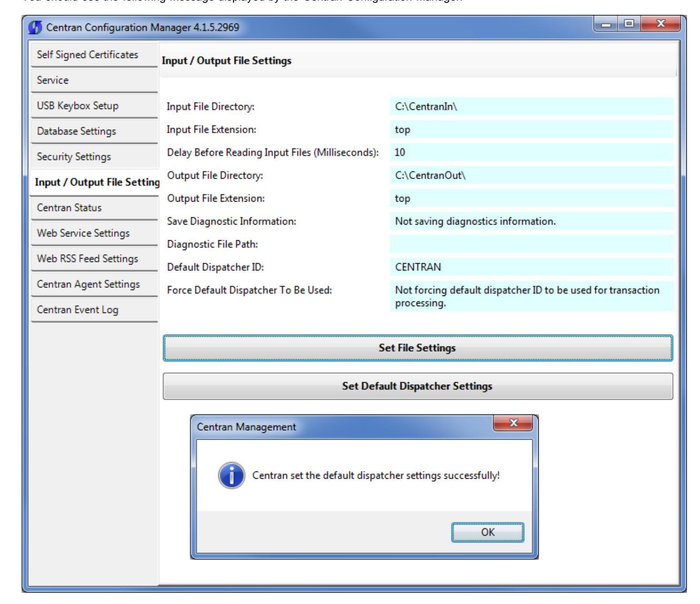The width and height of the screenshot is (700, 604).
Task: Click the 'Save Diagnostic Information:' label
Action: [232, 221]
